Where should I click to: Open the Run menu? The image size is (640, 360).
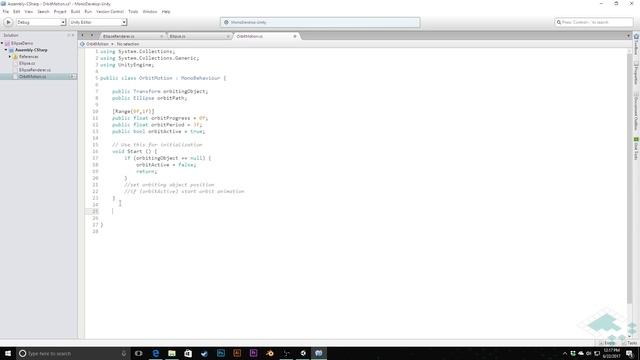88,11
